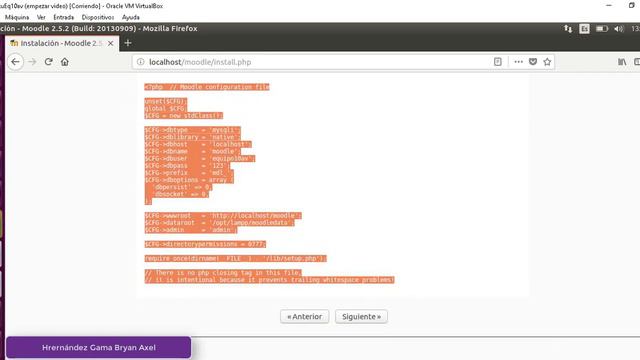Check battery indicator in top bar
Screen dimensions: 640x360
[x=602, y=29]
